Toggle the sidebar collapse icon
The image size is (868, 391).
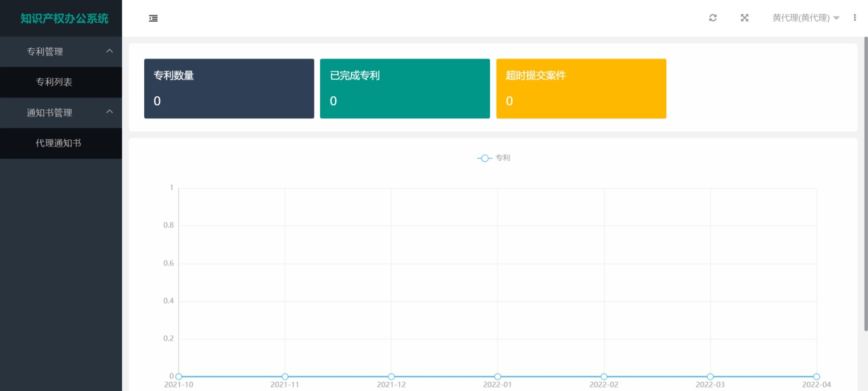(153, 18)
